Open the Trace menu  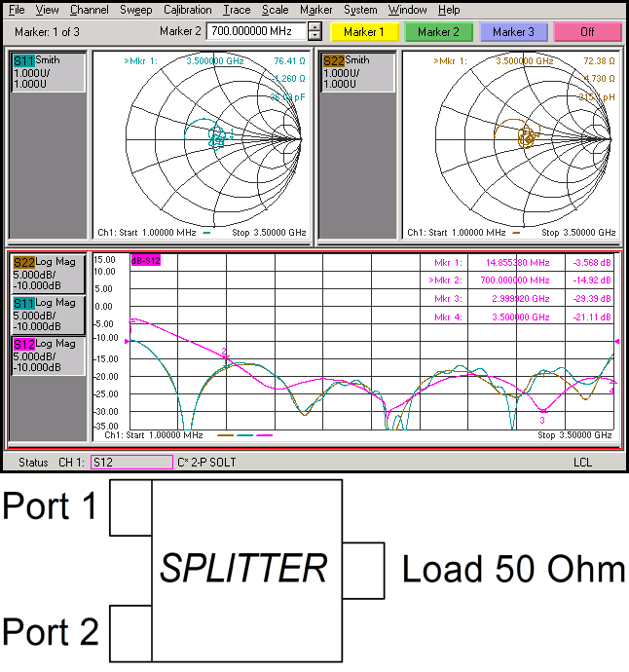(236, 10)
